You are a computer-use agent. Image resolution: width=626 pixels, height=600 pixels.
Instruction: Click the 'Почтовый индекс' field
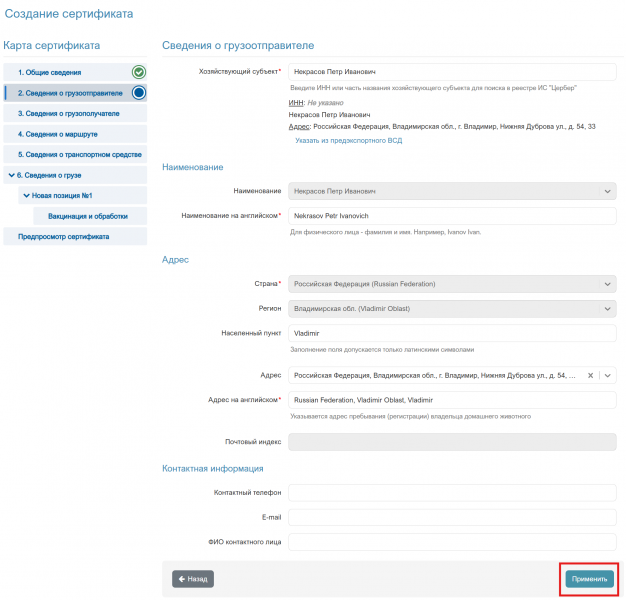pyautogui.click(x=452, y=442)
